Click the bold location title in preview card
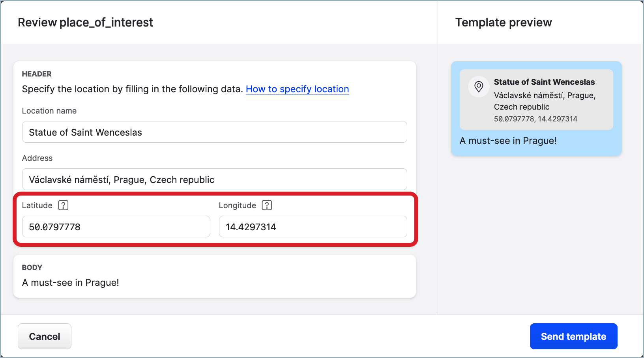The height and width of the screenshot is (358, 644). [x=544, y=82]
